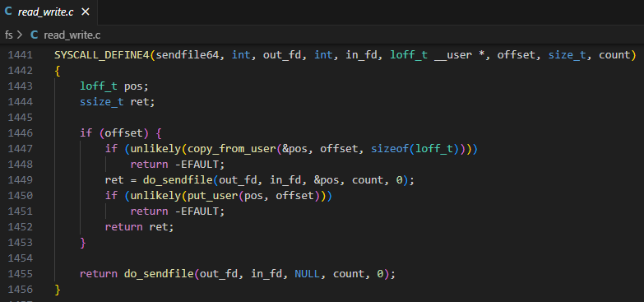This screenshot has height=302, width=644.
Task: Click 'loff_t pos;' declaration on line 1443
Action: (114, 86)
